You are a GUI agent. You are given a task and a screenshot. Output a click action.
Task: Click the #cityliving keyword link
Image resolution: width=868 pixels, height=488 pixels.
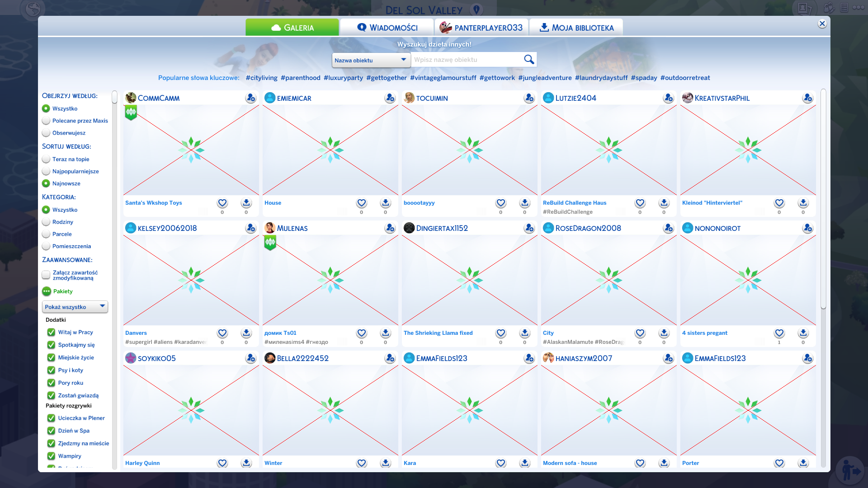click(261, 78)
